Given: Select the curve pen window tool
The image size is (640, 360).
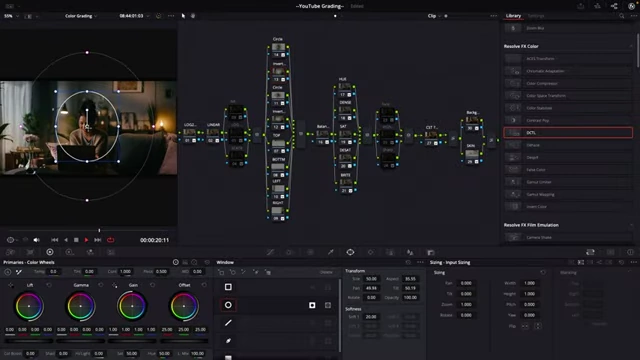Looking at the screenshot, I should coord(228,340).
